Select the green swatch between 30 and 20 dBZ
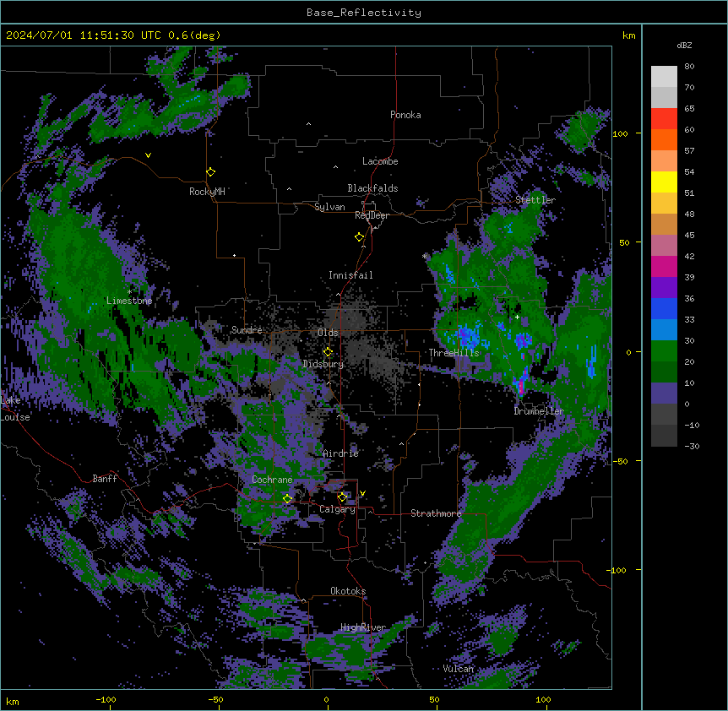This screenshot has width=728, height=711. pos(664,351)
